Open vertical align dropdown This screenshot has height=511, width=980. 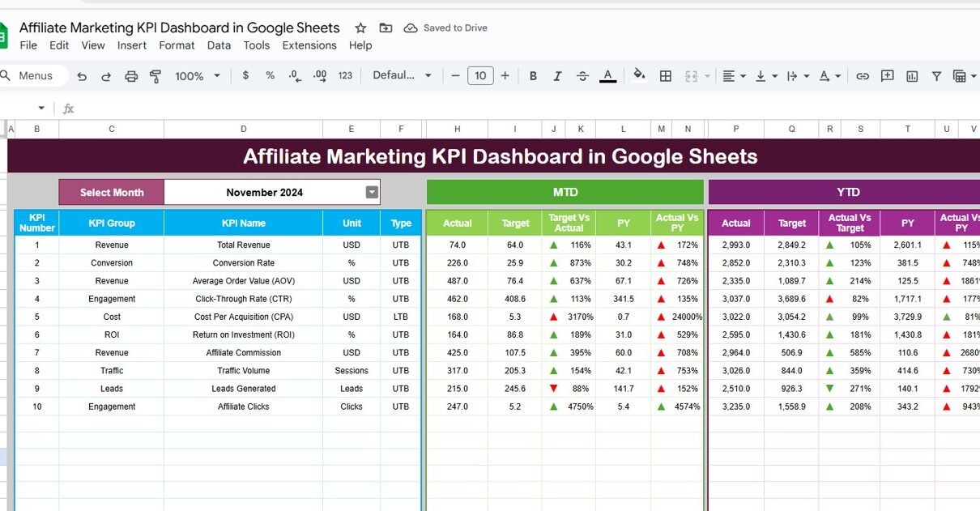765,75
